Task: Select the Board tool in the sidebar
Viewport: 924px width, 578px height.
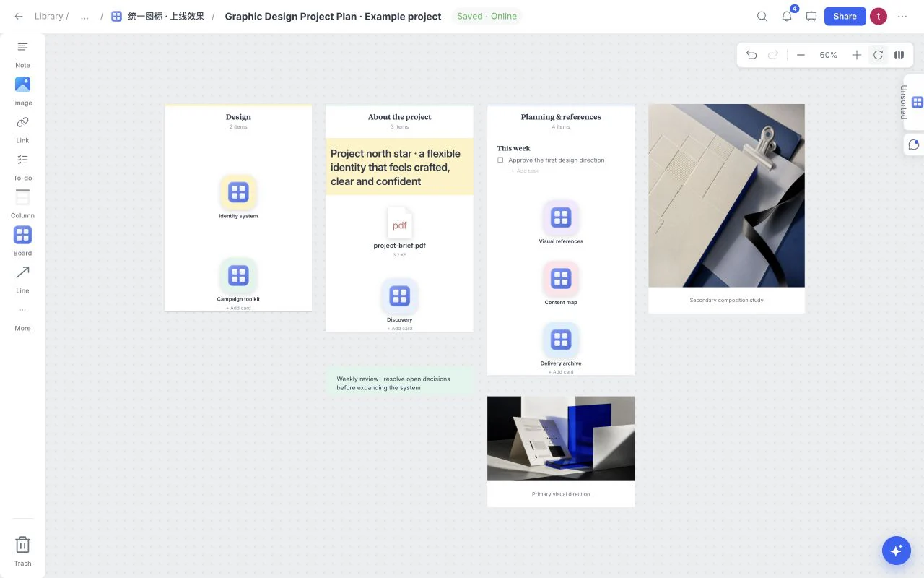Action: point(22,241)
